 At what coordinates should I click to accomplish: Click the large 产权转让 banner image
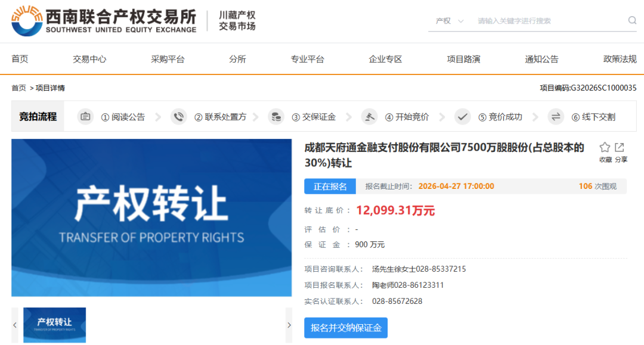(x=151, y=217)
